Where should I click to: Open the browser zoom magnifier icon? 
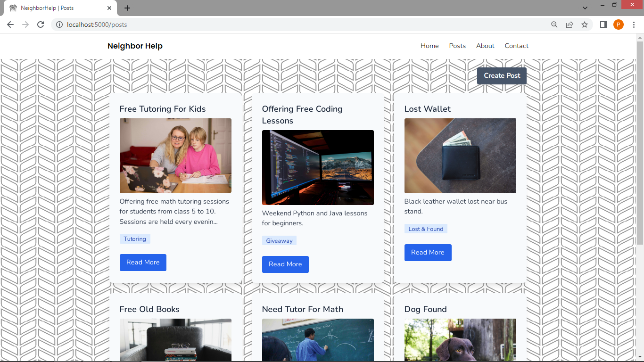(x=554, y=25)
